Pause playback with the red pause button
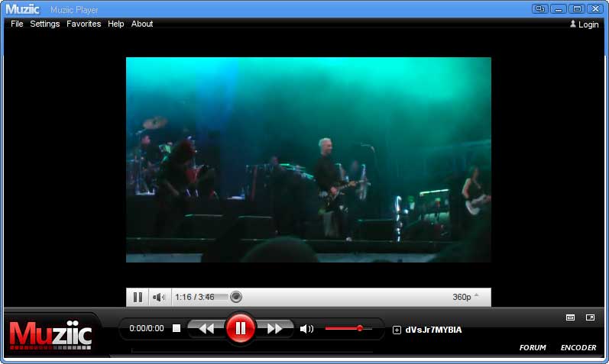 coord(240,328)
